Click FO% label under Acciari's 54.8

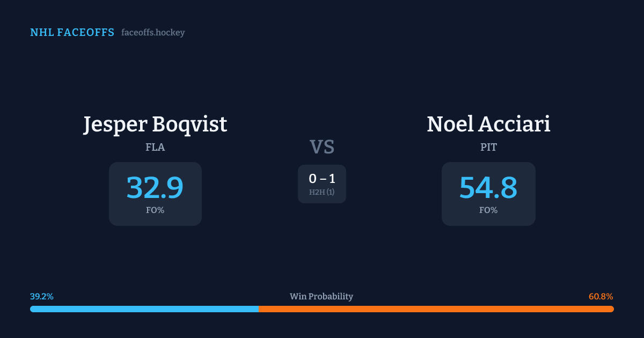coord(488,210)
